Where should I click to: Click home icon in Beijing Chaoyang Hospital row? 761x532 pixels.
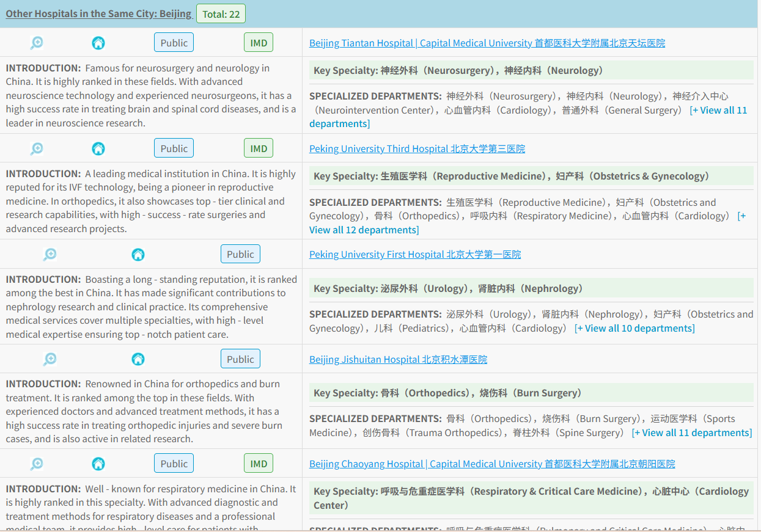pyautogui.click(x=98, y=464)
